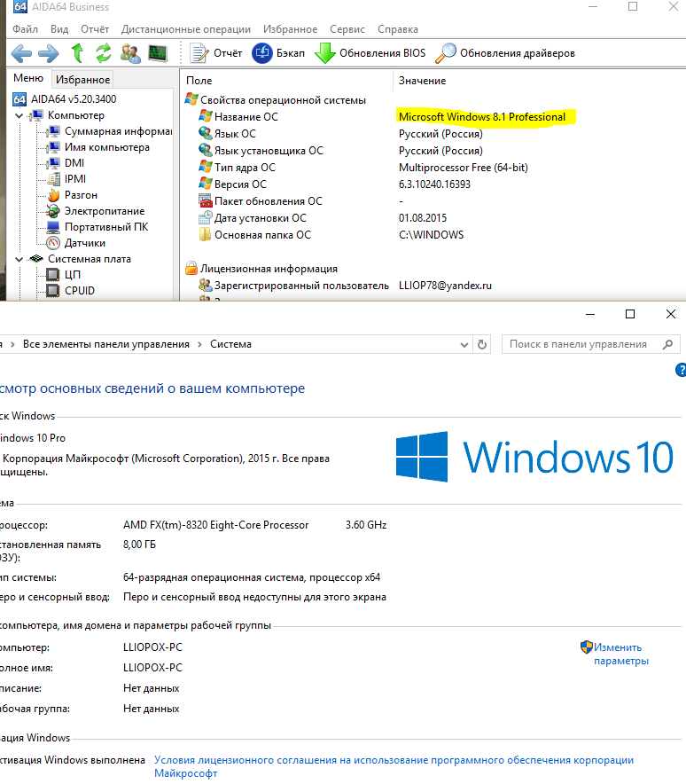Open the Дистанционные операции menu
The image size is (686, 784).
tap(186, 29)
